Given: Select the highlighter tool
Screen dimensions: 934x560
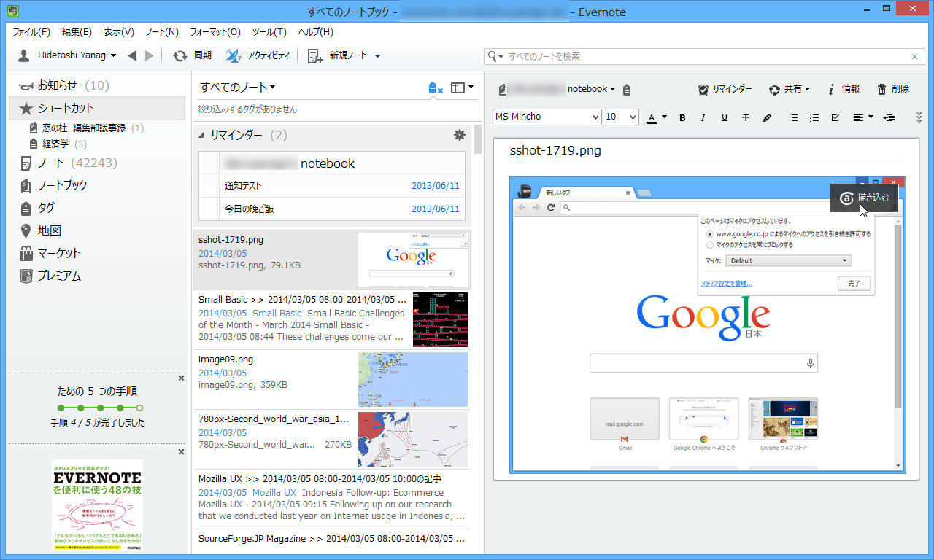Looking at the screenshot, I should pos(767,117).
